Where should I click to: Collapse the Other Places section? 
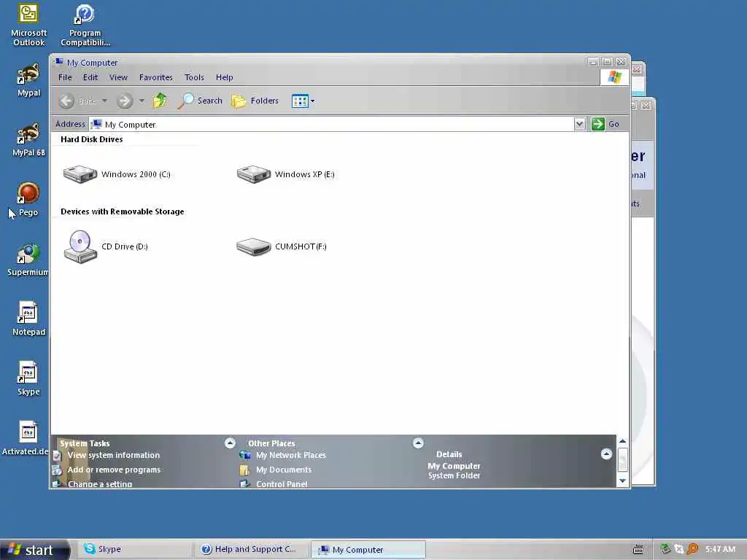[x=418, y=443]
